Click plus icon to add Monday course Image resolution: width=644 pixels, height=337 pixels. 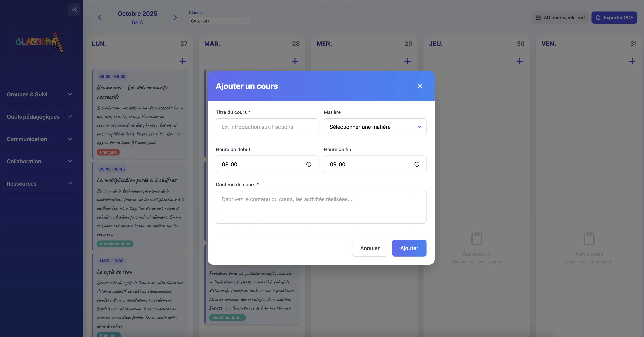pos(183,61)
